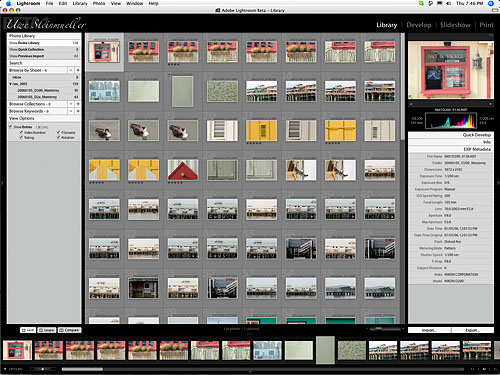Toggle Rating checkbox
The height and width of the screenshot is (375, 500).
pos(22,137)
